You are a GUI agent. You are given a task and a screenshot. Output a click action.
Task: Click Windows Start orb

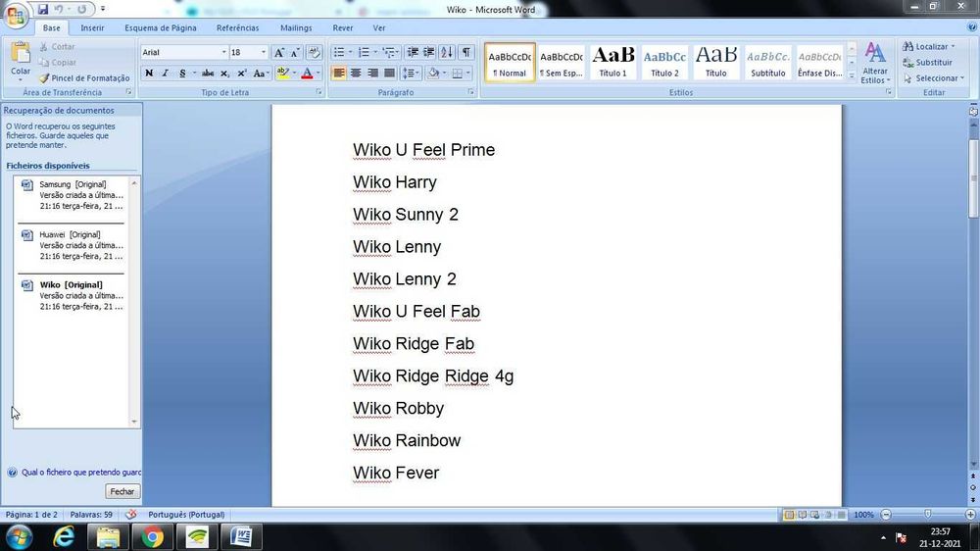click(19, 537)
